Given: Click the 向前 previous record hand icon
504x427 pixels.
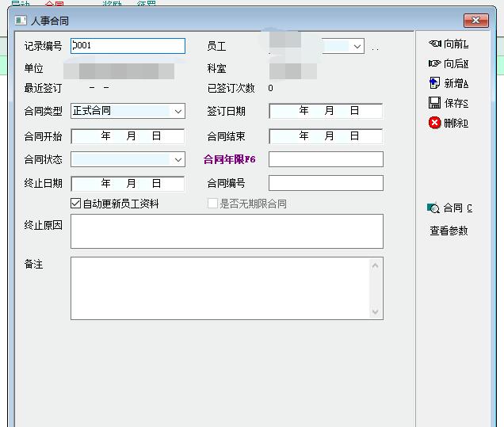Looking at the screenshot, I should pos(434,44).
